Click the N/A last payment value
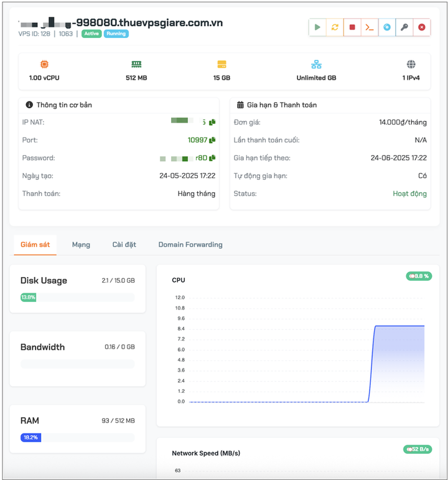448x480 pixels. (421, 140)
